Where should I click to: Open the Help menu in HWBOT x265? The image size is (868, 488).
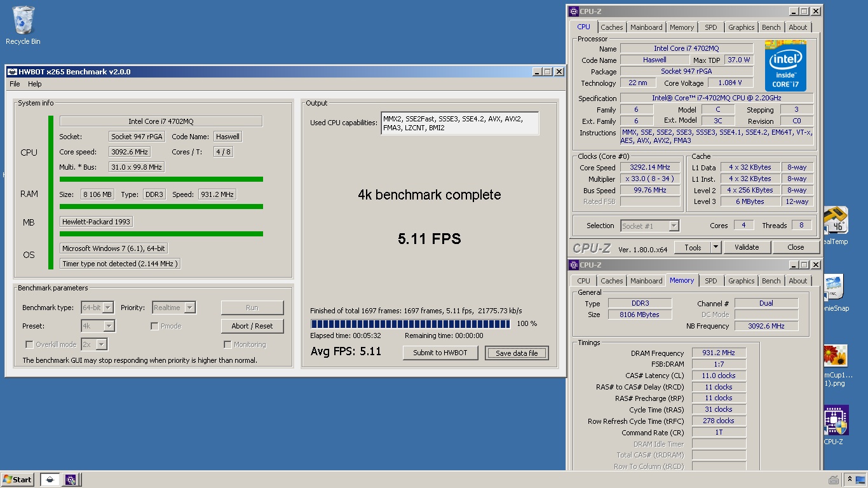(35, 84)
